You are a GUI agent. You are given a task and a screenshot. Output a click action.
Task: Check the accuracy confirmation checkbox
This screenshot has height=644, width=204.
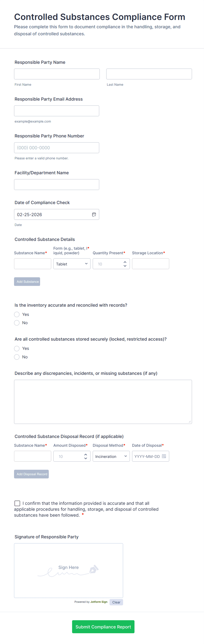click(x=17, y=503)
